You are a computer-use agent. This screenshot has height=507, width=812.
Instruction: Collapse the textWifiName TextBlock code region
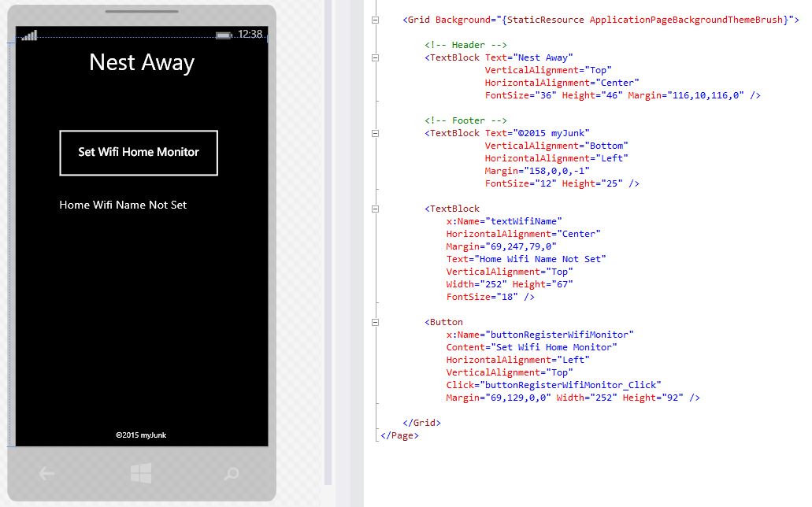(x=375, y=209)
